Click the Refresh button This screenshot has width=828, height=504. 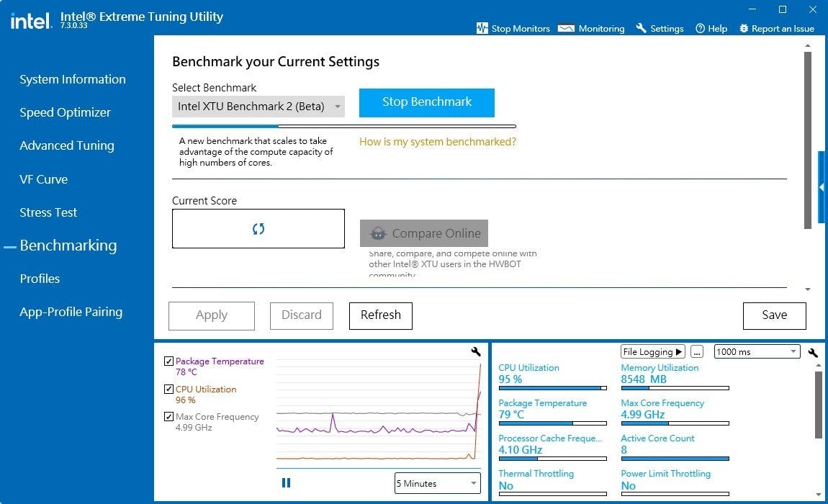click(381, 316)
